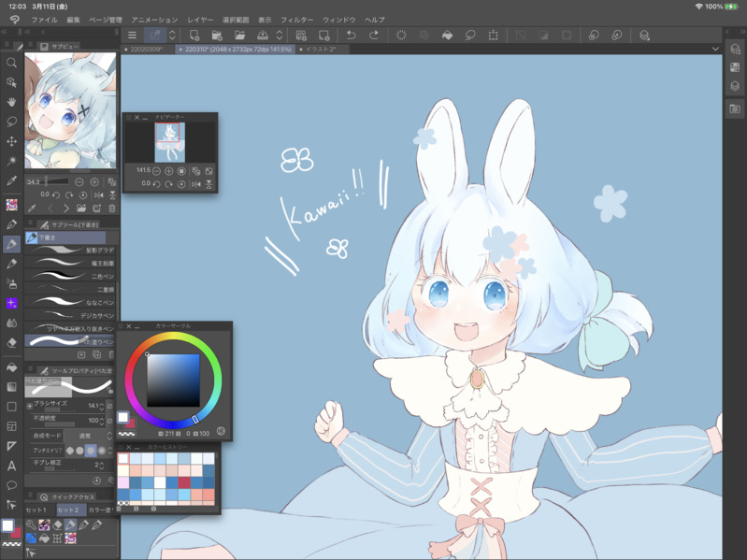Click the command bar stepper left of New document

coord(172,35)
